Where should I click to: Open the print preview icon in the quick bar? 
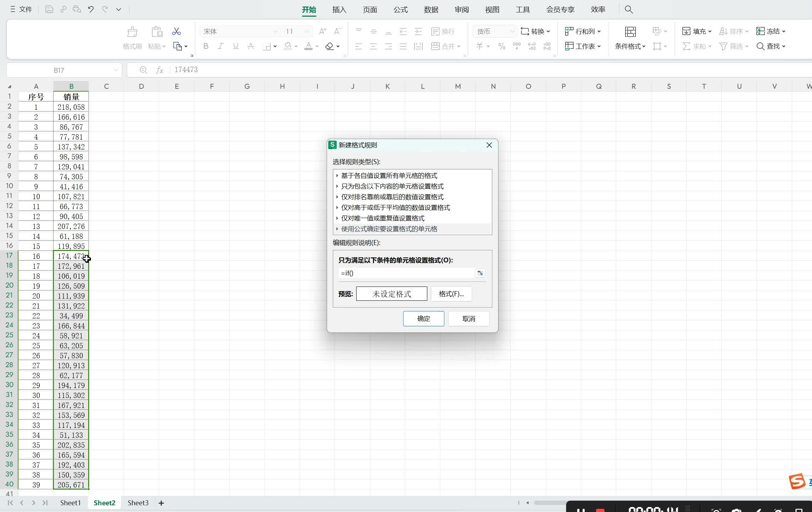tap(77, 10)
